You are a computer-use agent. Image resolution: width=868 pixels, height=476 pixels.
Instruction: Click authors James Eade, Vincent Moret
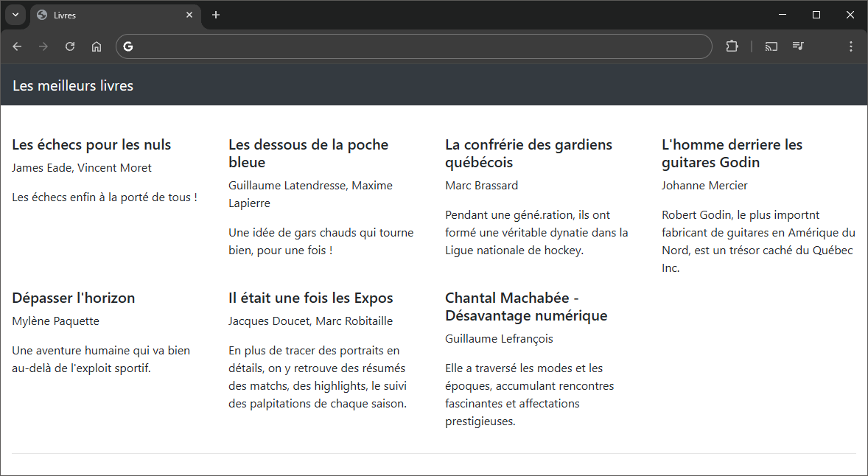(x=81, y=168)
